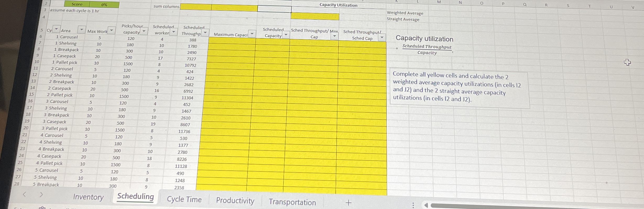Viewport: 644px width, 209px height.
Task: Switch to the Inventory sheet tab
Action: click(88, 197)
